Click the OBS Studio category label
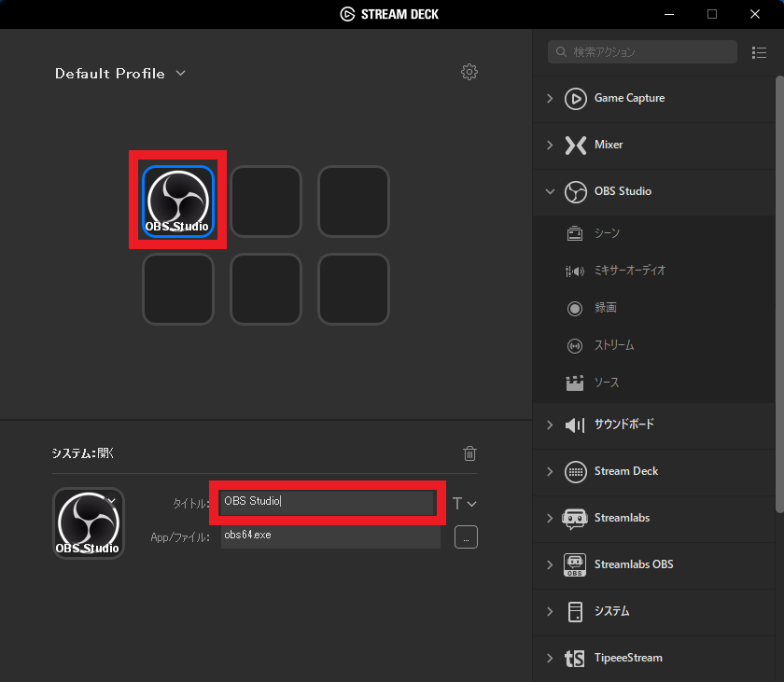Viewport: 784px width, 682px height. (623, 191)
